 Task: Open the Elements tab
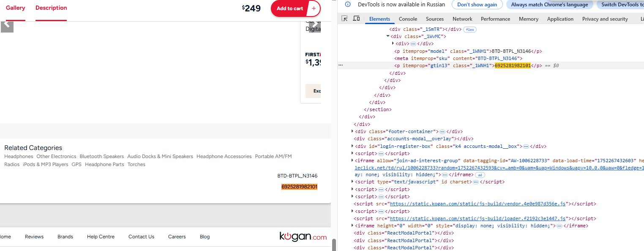(379, 19)
